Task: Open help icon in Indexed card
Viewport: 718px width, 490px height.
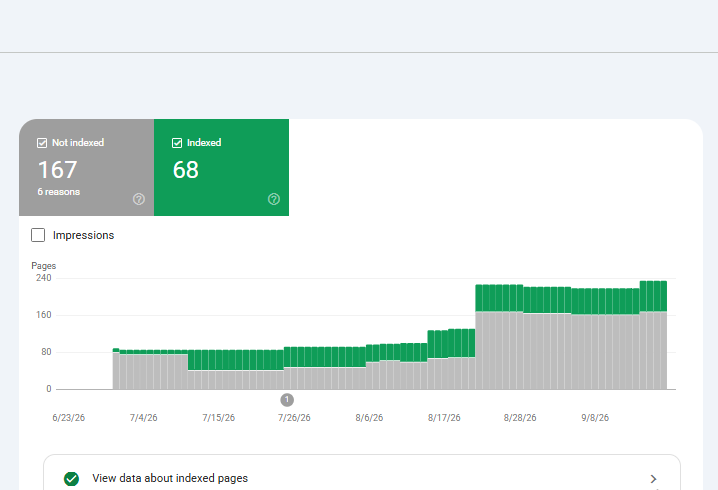Action: 274,199
